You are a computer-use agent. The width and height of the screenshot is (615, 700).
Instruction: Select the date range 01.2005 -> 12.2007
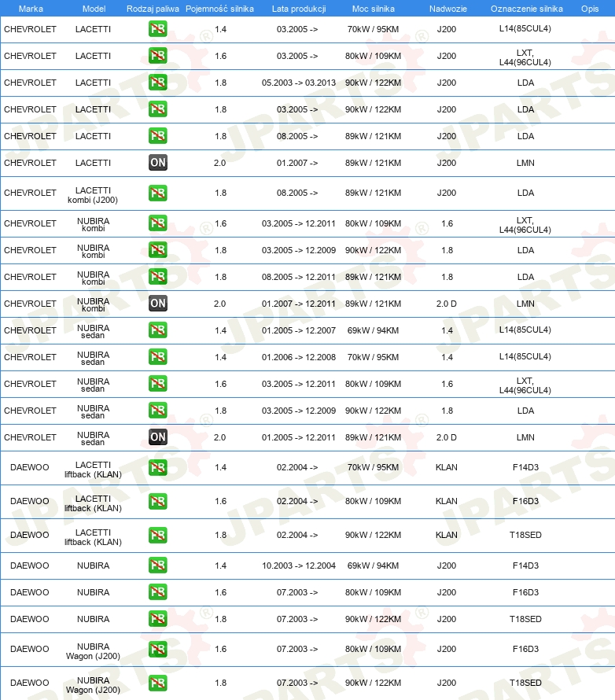(x=299, y=330)
